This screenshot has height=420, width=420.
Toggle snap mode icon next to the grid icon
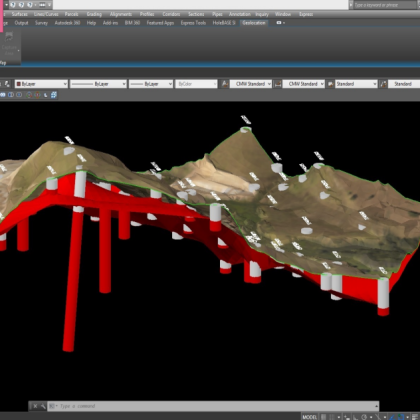click(x=332, y=417)
